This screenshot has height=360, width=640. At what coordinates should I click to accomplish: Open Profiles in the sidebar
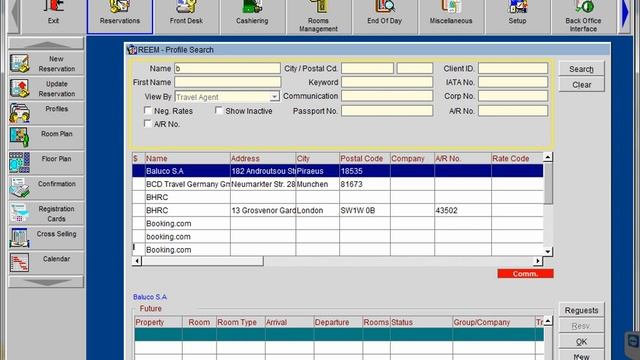coord(46,113)
